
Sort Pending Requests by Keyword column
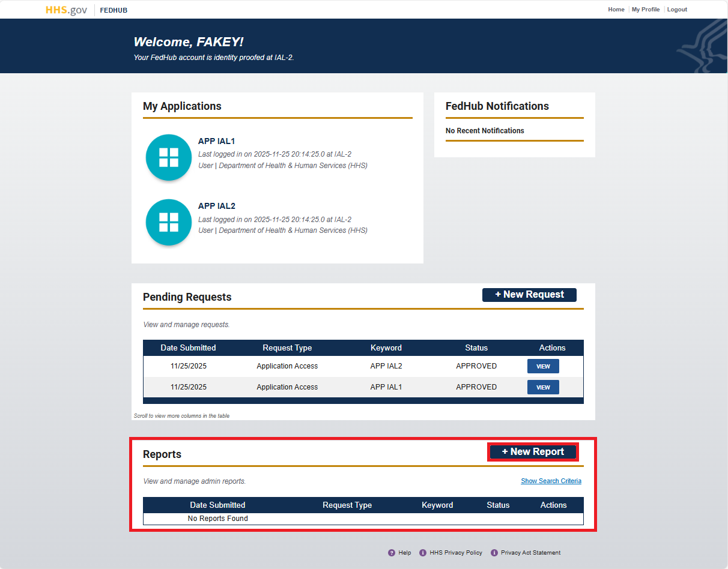tap(386, 348)
